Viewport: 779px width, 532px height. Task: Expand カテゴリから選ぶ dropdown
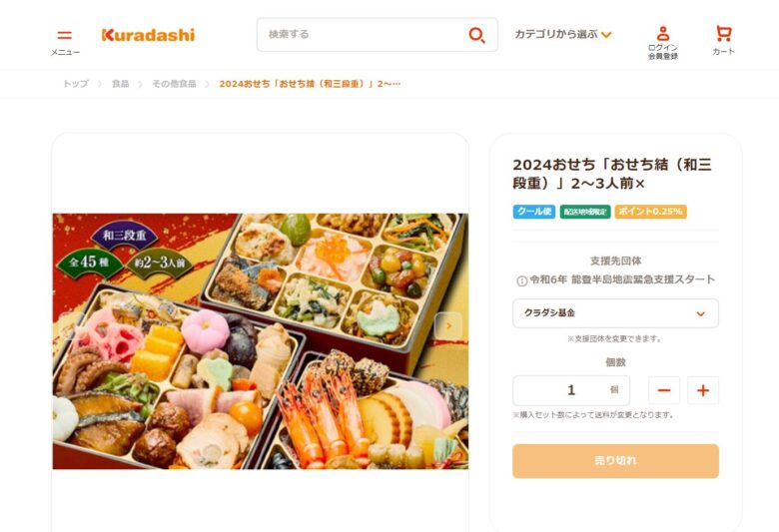pos(563,34)
